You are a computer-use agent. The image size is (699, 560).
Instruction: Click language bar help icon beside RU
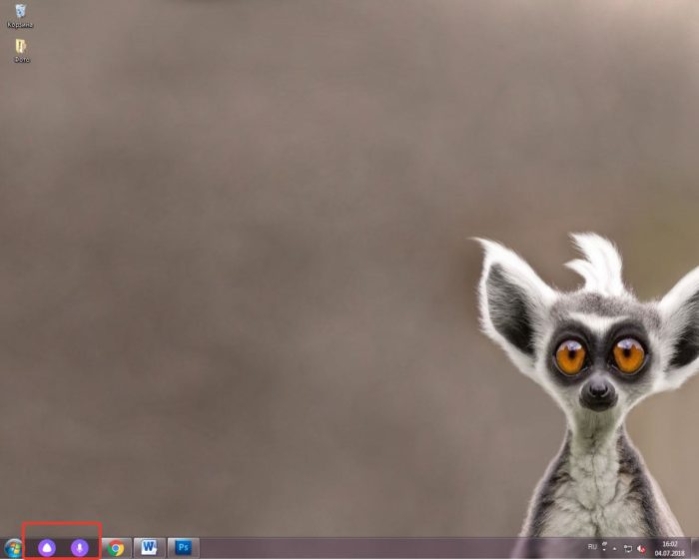pyautogui.click(x=604, y=544)
